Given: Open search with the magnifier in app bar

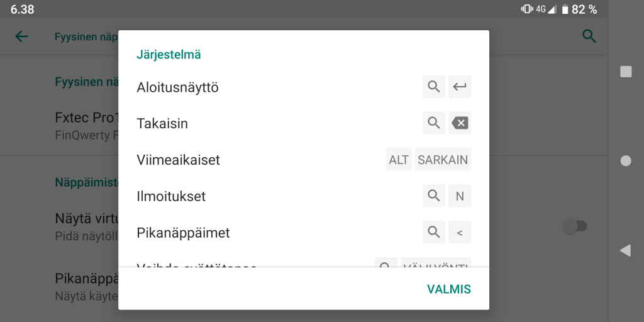Looking at the screenshot, I should (589, 36).
